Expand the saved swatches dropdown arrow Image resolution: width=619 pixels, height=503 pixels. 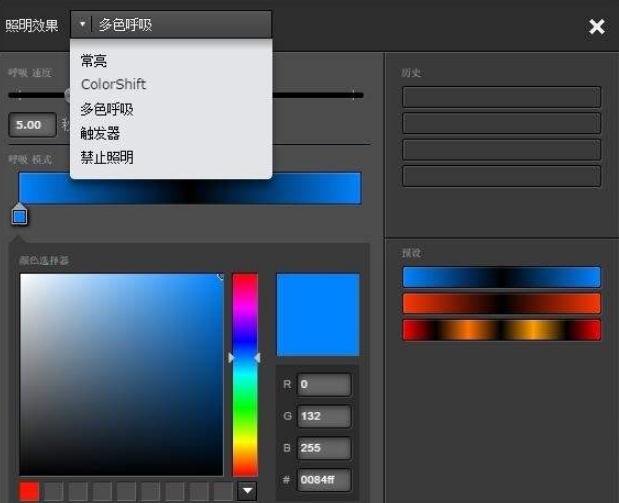[x=247, y=491]
